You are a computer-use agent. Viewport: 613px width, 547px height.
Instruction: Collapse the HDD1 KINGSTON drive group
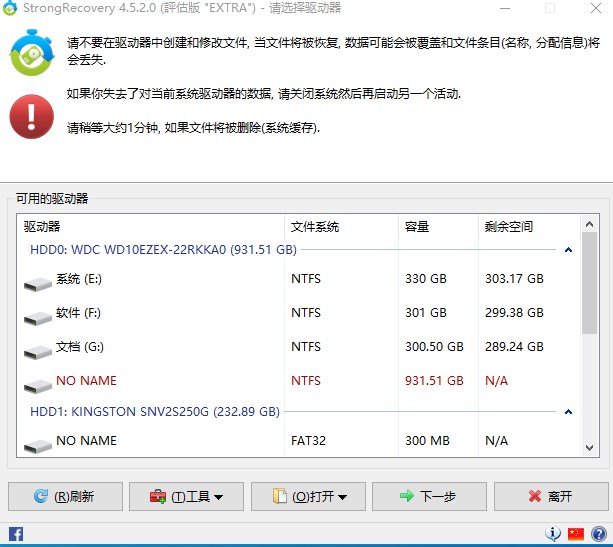pyautogui.click(x=569, y=412)
